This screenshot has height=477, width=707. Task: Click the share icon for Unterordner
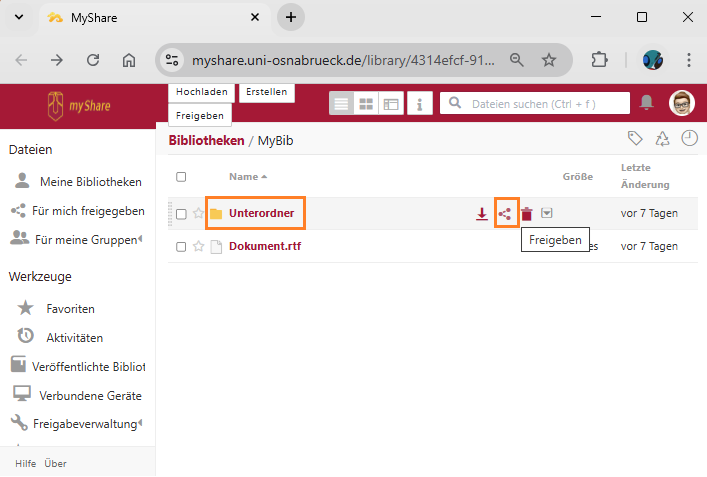coord(506,214)
